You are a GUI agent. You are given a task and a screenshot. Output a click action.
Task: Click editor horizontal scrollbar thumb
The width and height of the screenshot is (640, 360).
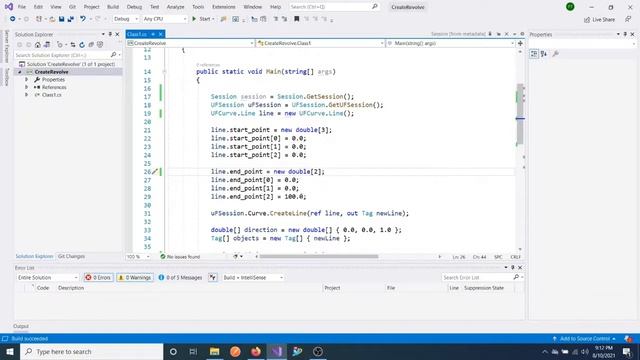(x=319, y=257)
